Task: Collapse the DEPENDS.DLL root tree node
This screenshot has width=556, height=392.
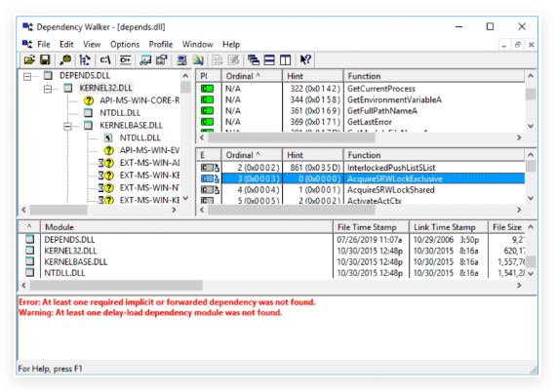Action: 27,76
